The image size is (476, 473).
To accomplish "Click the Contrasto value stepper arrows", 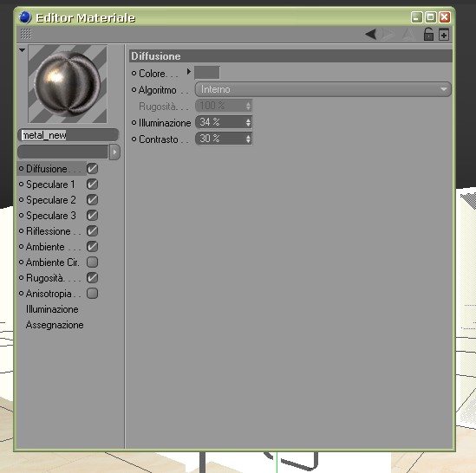I will pyautogui.click(x=248, y=139).
